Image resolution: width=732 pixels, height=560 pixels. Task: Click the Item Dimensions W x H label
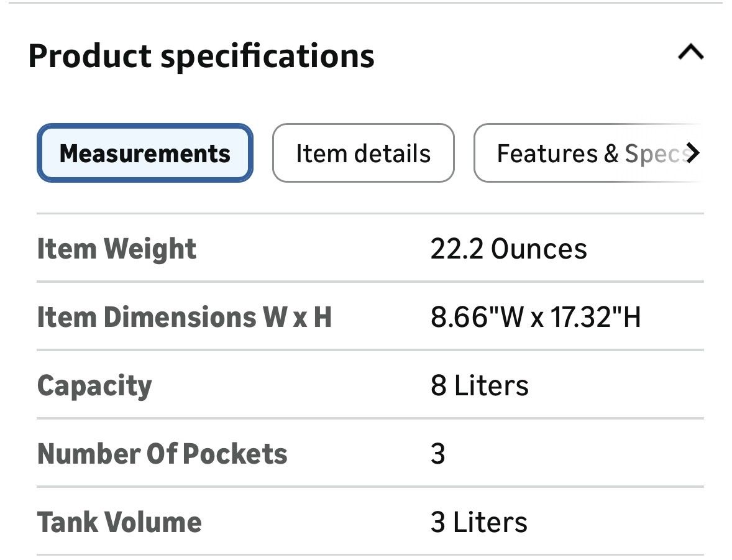coord(184,318)
